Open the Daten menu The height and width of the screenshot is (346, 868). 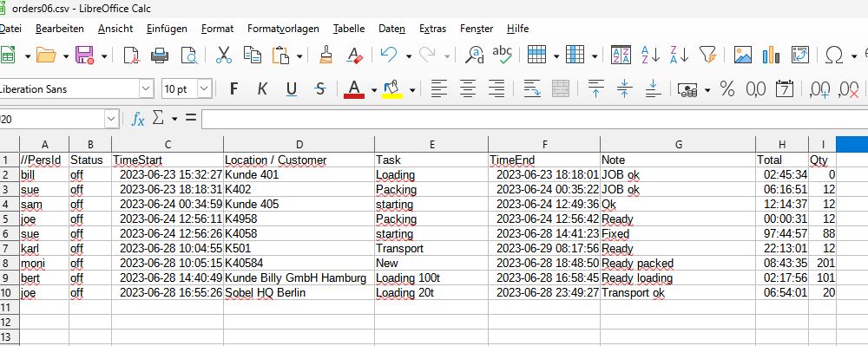click(392, 29)
